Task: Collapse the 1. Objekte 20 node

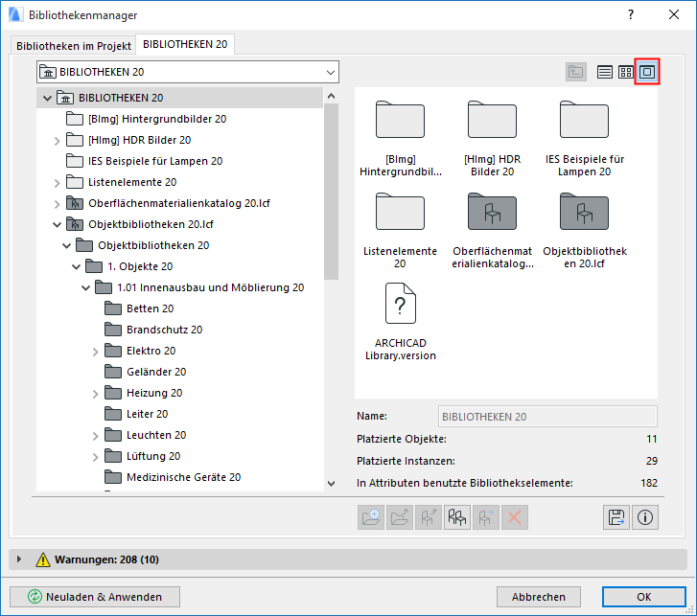Action: 76,266
